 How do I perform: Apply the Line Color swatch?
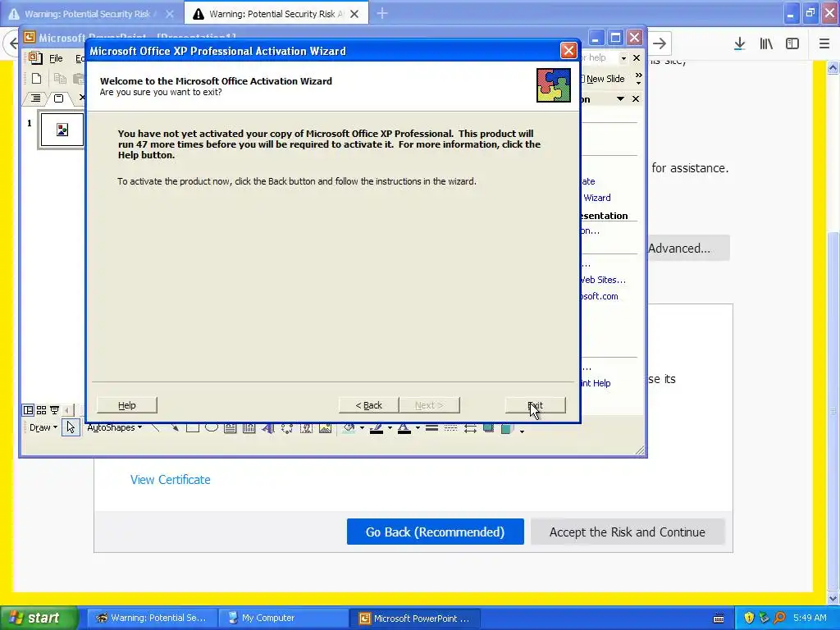[x=377, y=427]
